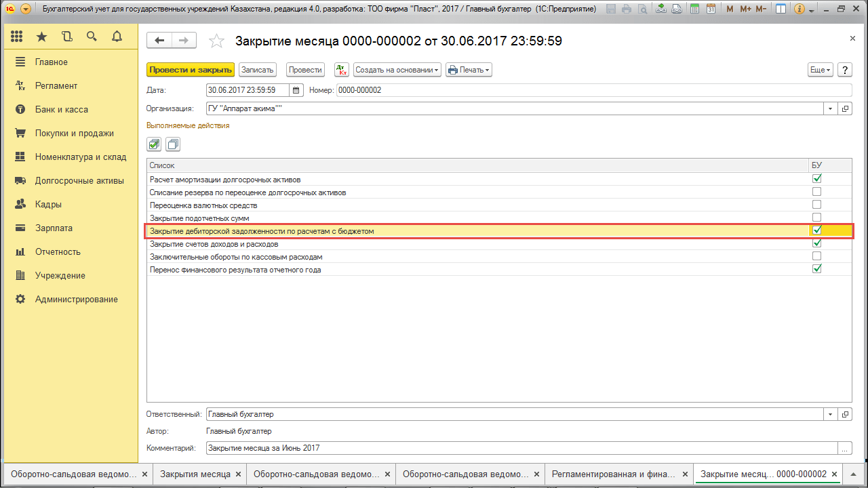Open date picker next to Дата field

click(296, 90)
